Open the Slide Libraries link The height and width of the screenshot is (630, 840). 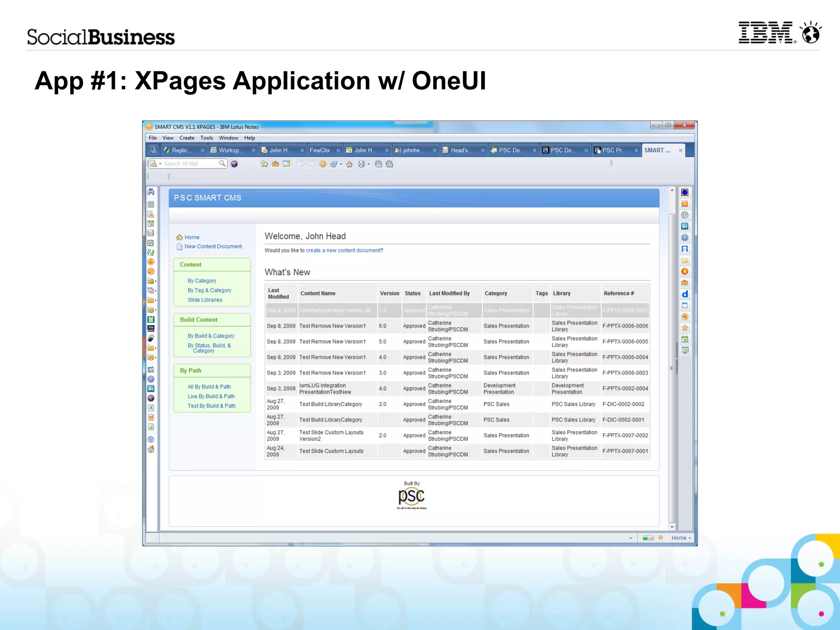click(x=205, y=300)
